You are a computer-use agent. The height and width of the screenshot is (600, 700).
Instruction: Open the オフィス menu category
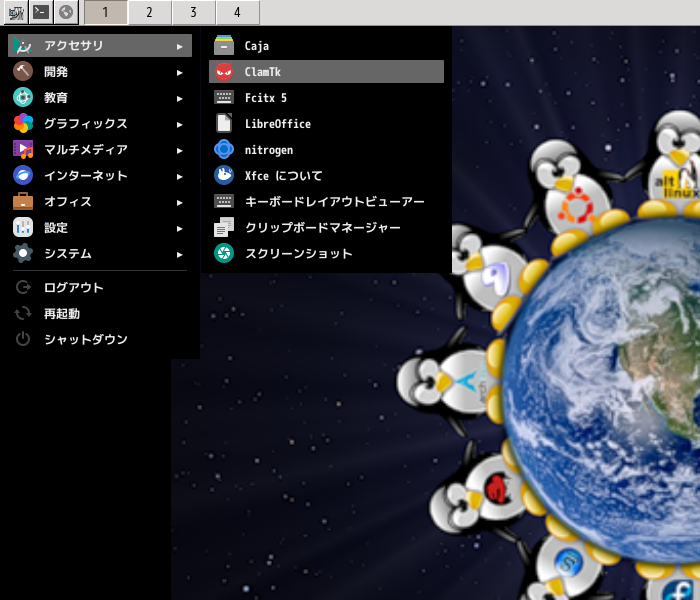coord(100,201)
